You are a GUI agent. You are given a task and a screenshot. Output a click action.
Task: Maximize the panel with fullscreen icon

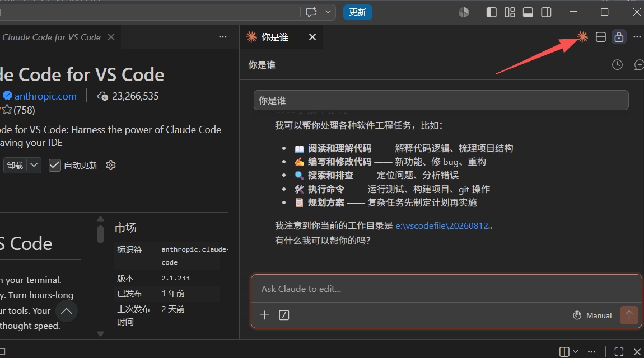click(x=619, y=351)
